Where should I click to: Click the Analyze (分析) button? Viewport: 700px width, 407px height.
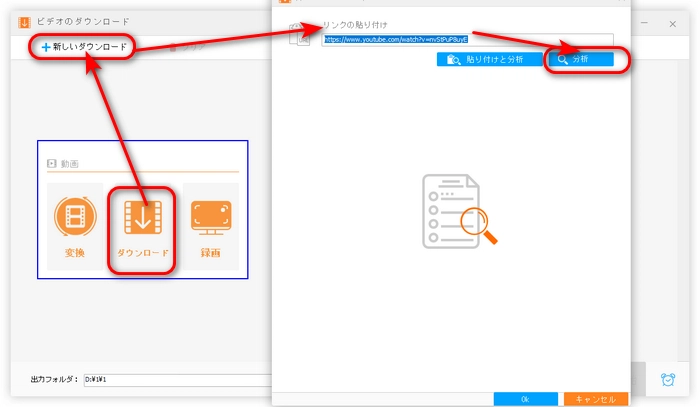581,59
